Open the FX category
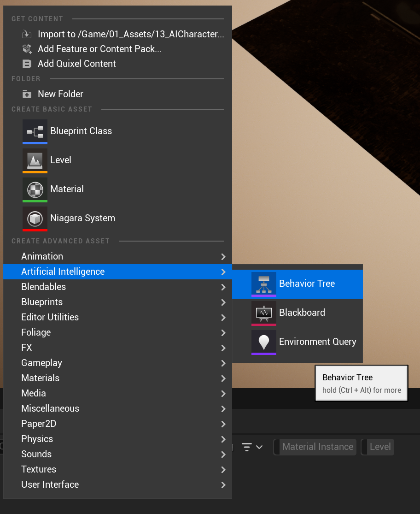The height and width of the screenshot is (514, 420). coord(117,348)
